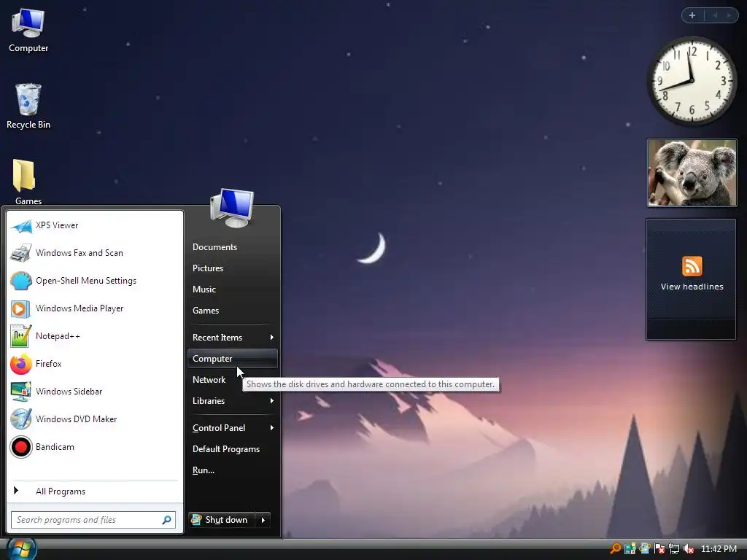747x560 pixels.
Task: Click the network status tray icon
Action: (673, 548)
